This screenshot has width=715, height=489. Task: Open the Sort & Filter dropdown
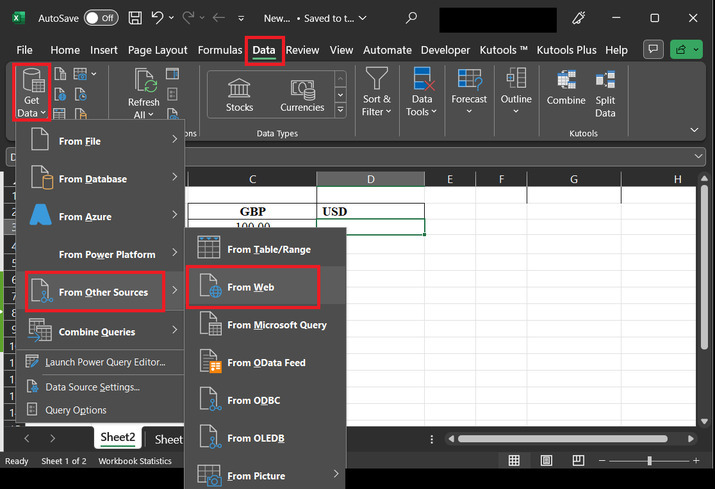coord(376,92)
